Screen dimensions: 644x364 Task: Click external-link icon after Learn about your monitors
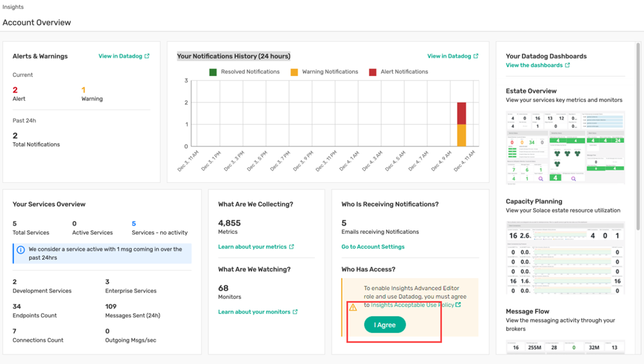click(296, 312)
